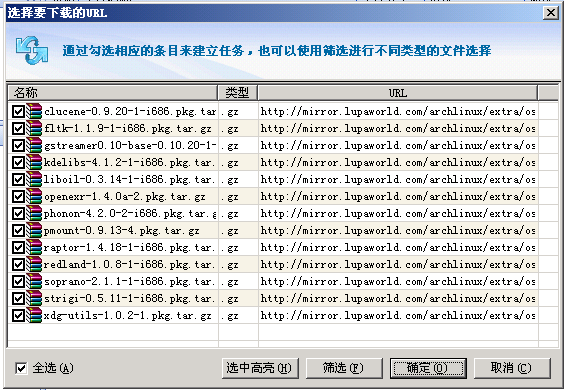
Task: Click the .gz type cell in the openexr row
Action: tap(238, 197)
